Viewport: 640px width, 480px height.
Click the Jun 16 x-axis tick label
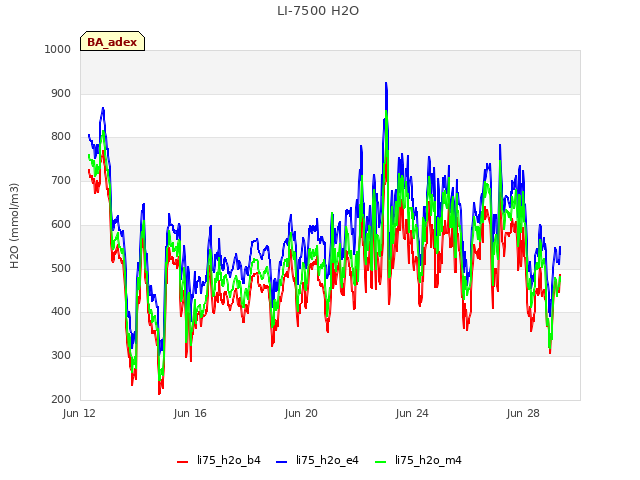pyautogui.click(x=190, y=413)
